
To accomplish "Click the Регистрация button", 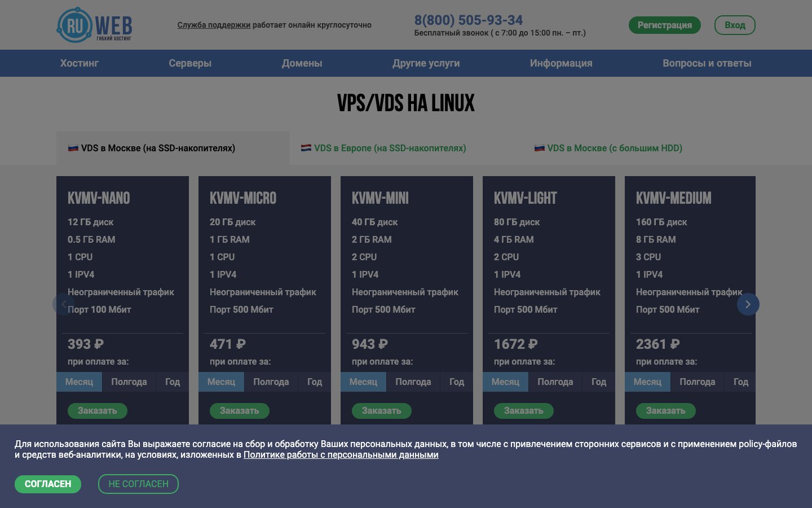I will coord(665,25).
